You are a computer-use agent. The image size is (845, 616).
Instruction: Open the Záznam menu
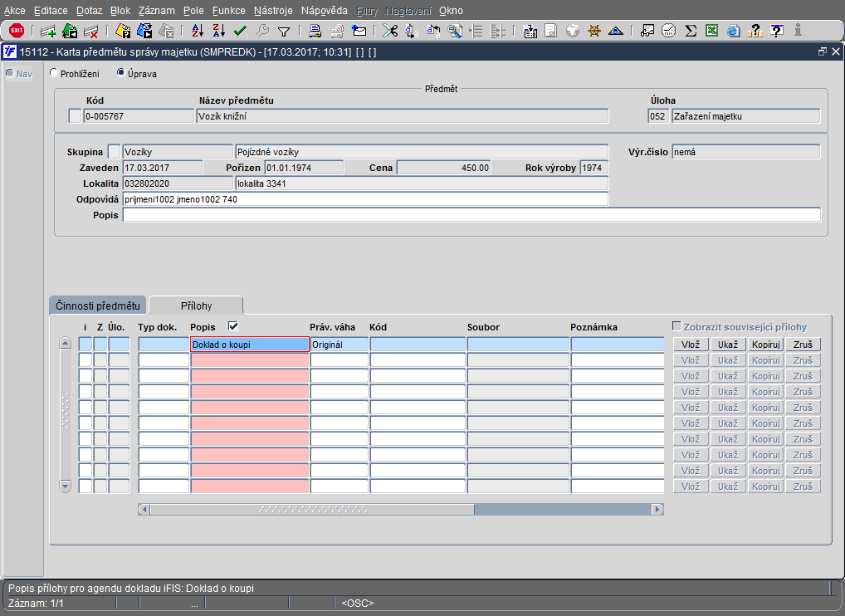click(155, 11)
